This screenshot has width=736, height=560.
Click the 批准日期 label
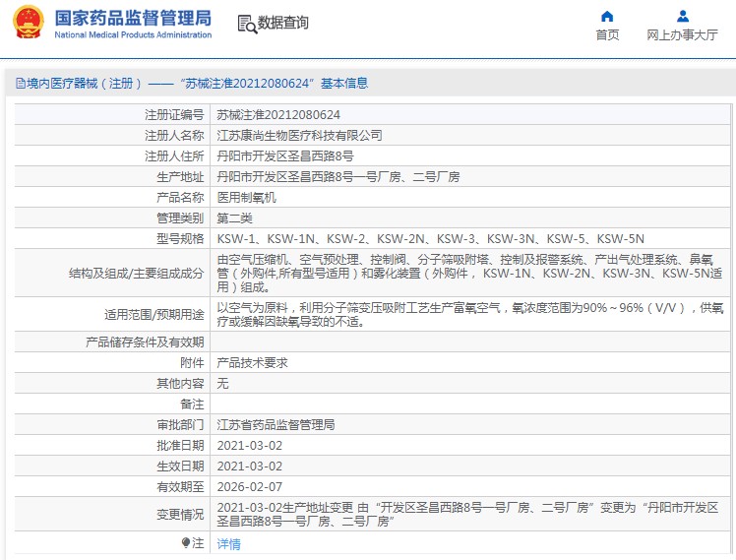pos(180,446)
